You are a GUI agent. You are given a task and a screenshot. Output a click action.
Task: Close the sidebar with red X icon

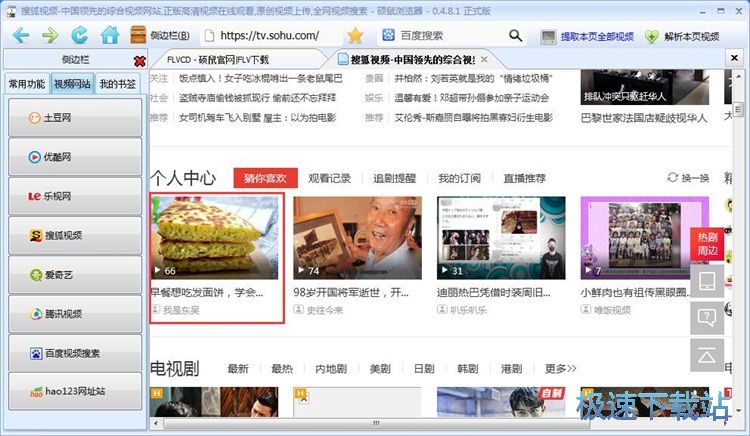click(x=140, y=61)
